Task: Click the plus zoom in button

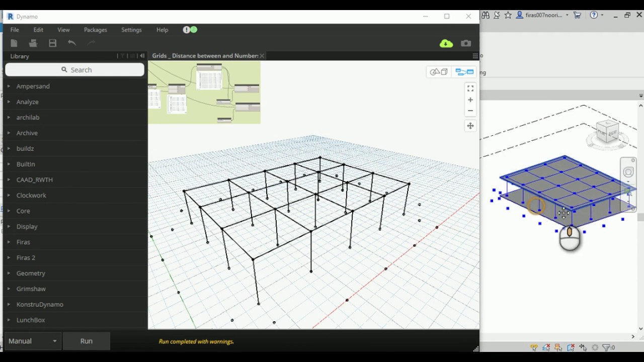Action: point(470,100)
